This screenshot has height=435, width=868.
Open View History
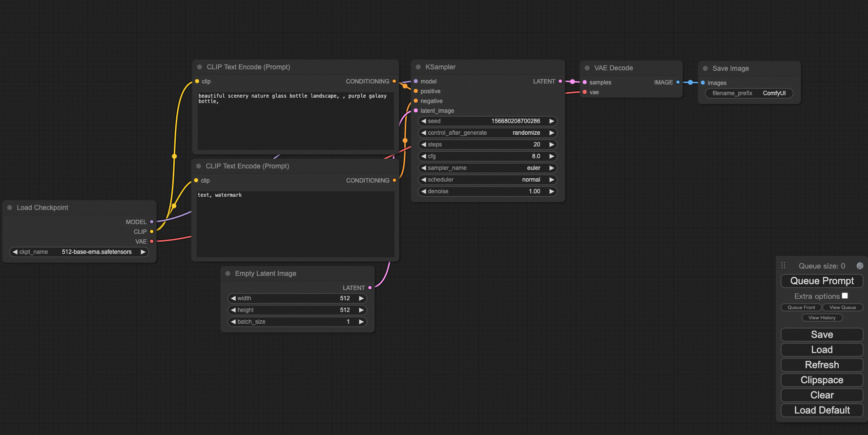pos(822,318)
